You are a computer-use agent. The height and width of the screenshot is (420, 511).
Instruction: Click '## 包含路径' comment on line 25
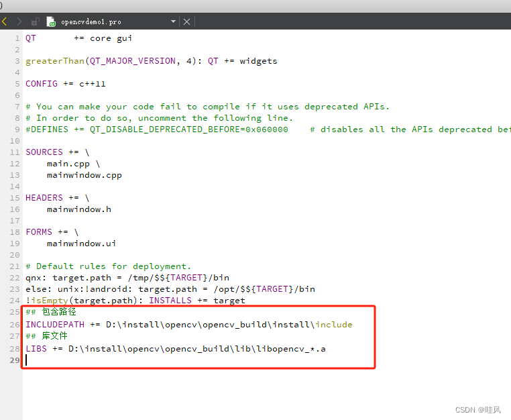(51, 312)
